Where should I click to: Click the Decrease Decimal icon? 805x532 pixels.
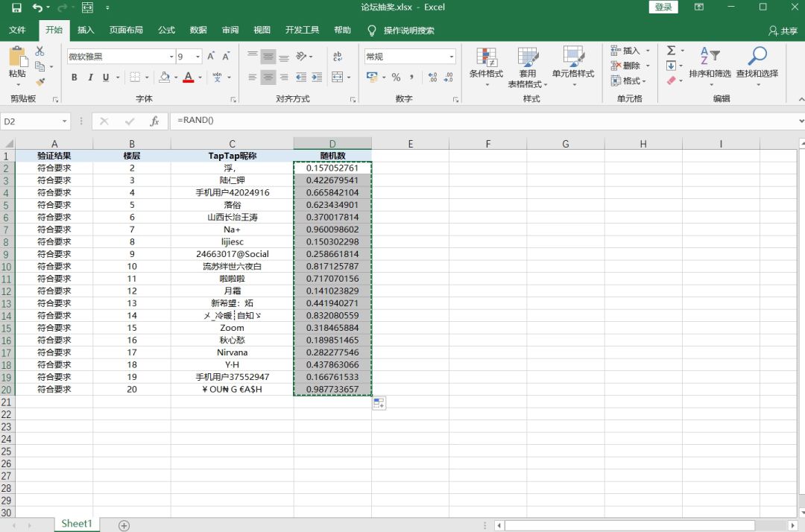[448, 77]
